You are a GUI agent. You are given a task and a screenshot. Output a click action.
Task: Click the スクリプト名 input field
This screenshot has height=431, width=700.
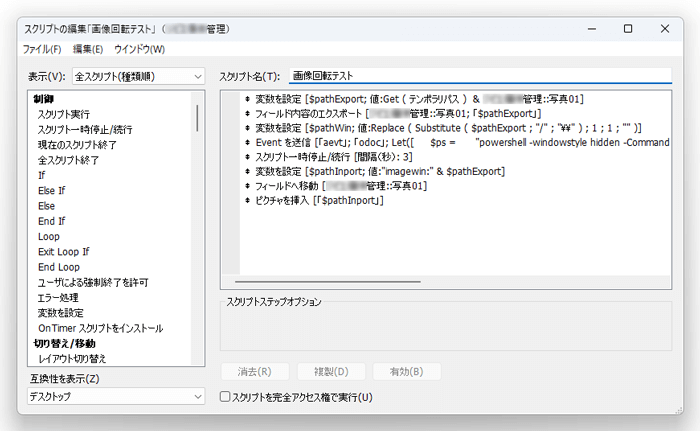[x=480, y=76]
